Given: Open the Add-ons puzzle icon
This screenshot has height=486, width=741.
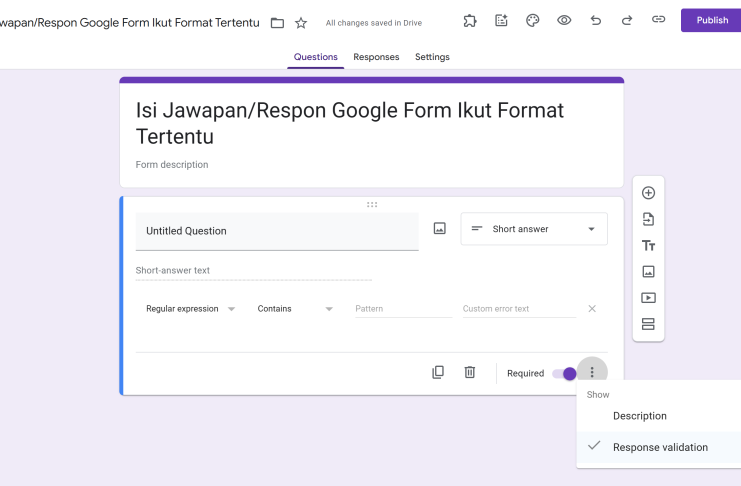Looking at the screenshot, I should click(470, 20).
